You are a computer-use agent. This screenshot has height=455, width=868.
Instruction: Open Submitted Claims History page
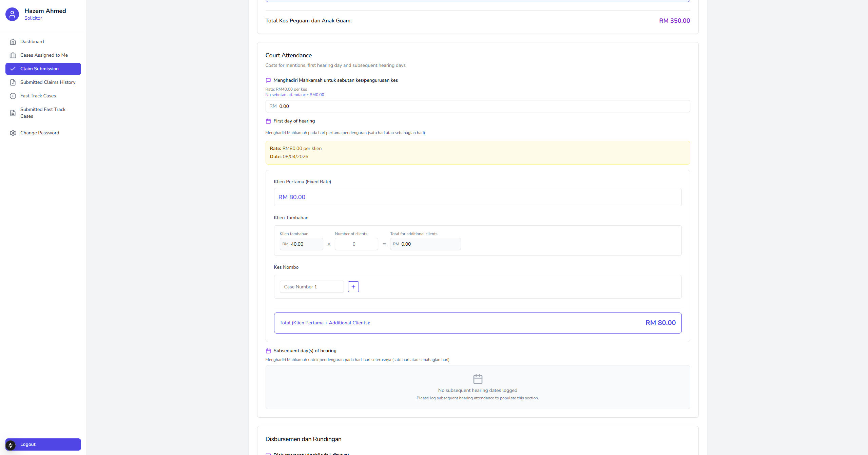pyautogui.click(x=48, y=82)
